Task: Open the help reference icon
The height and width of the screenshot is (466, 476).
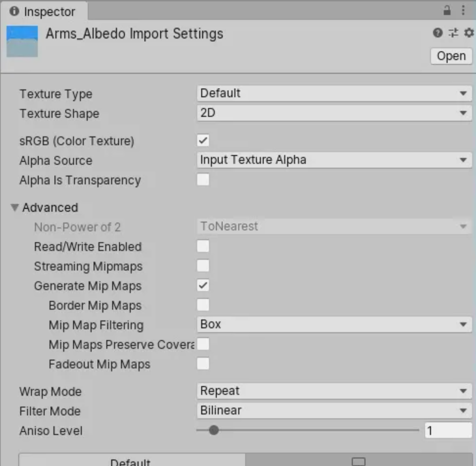Action: pyautogui.click(x=438, y=33)
